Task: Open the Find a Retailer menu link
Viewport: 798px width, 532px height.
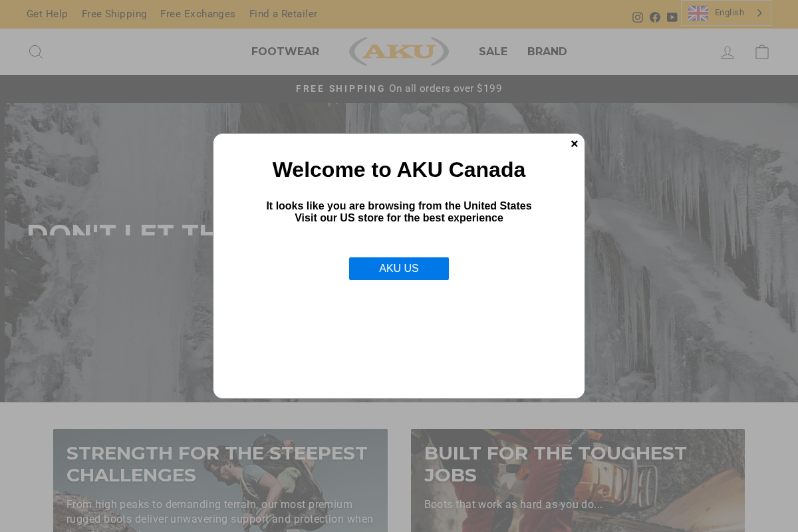Action: coord(283,13)
